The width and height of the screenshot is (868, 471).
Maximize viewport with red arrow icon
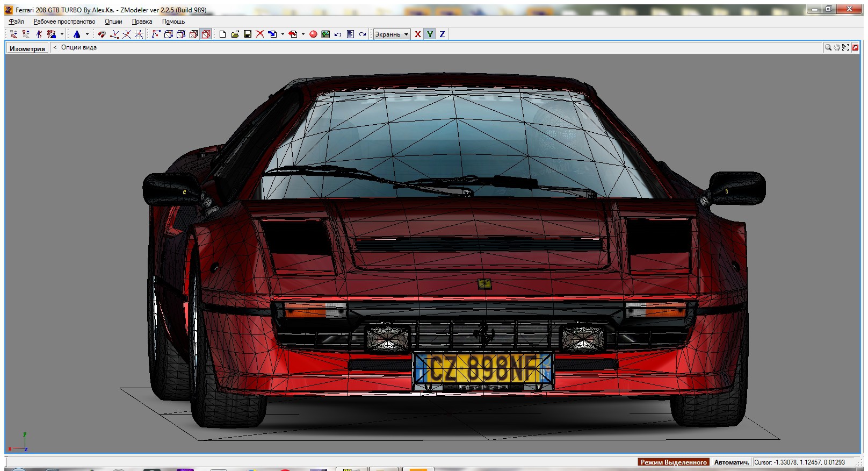tap(855, 47)
